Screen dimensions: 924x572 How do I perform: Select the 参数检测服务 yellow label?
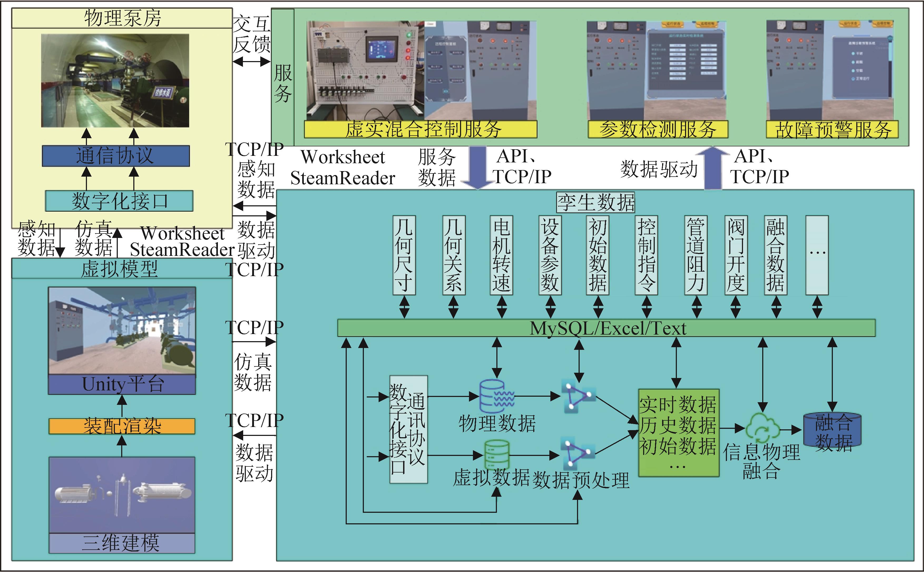tap(658, 130)
